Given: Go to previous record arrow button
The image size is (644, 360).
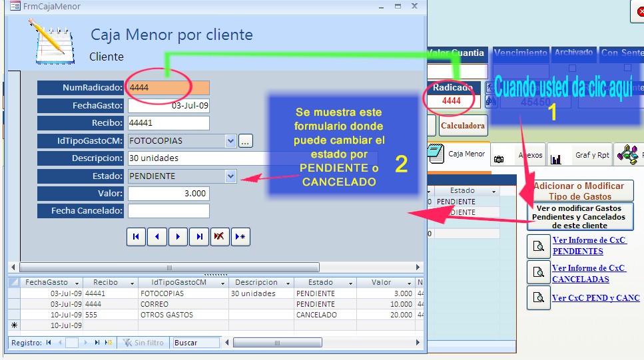Looking at the screenshot, I should pyautogui.click(x=157, y=236).
